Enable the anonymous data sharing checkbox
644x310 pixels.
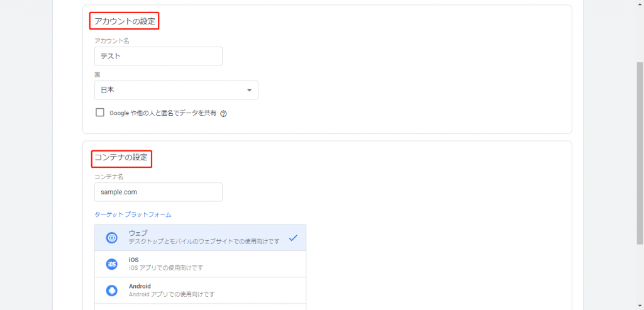pos(100,113)
